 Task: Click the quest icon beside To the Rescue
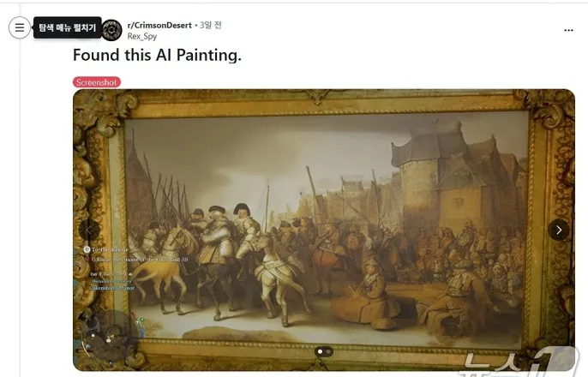click(x=87, y=249)
